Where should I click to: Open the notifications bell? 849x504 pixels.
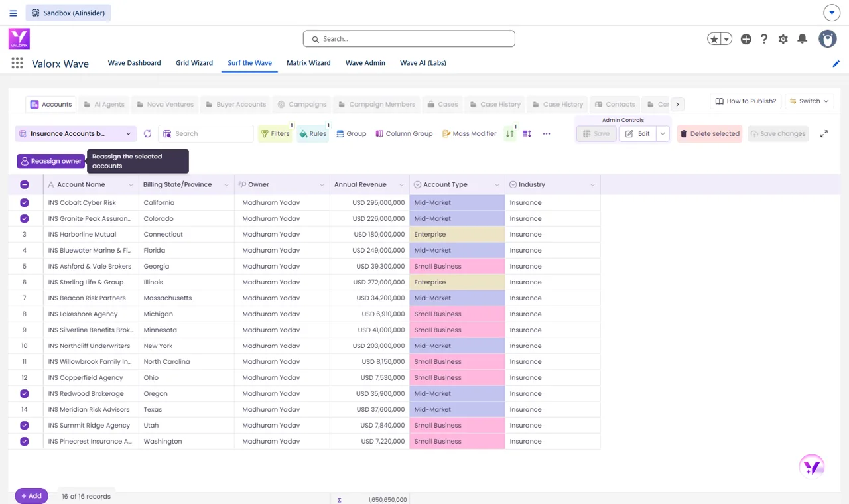802,39
